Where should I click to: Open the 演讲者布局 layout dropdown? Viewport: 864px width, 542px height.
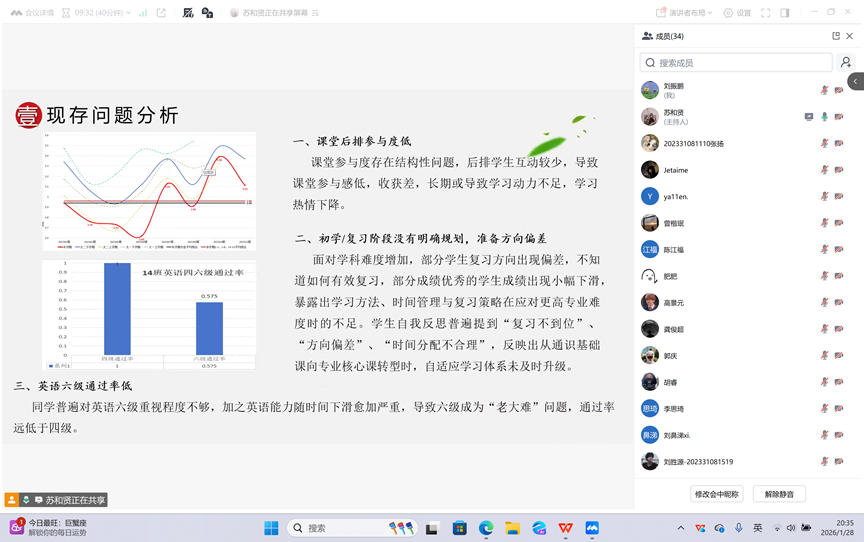point(687,13)
